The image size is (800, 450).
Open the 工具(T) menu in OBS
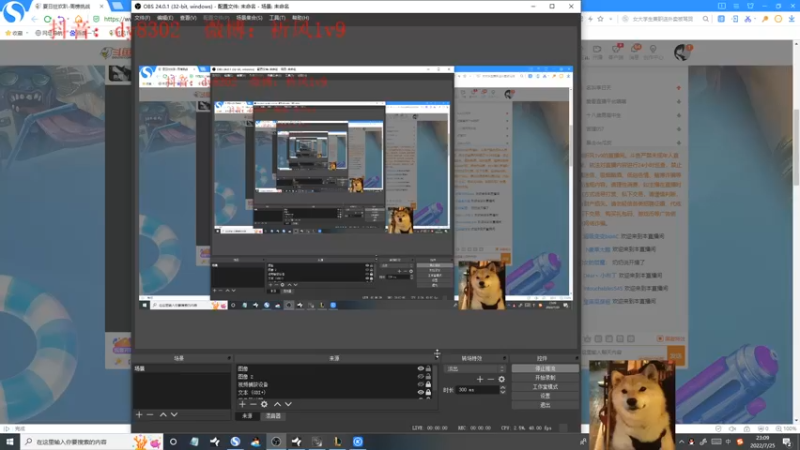coord(277,18)
